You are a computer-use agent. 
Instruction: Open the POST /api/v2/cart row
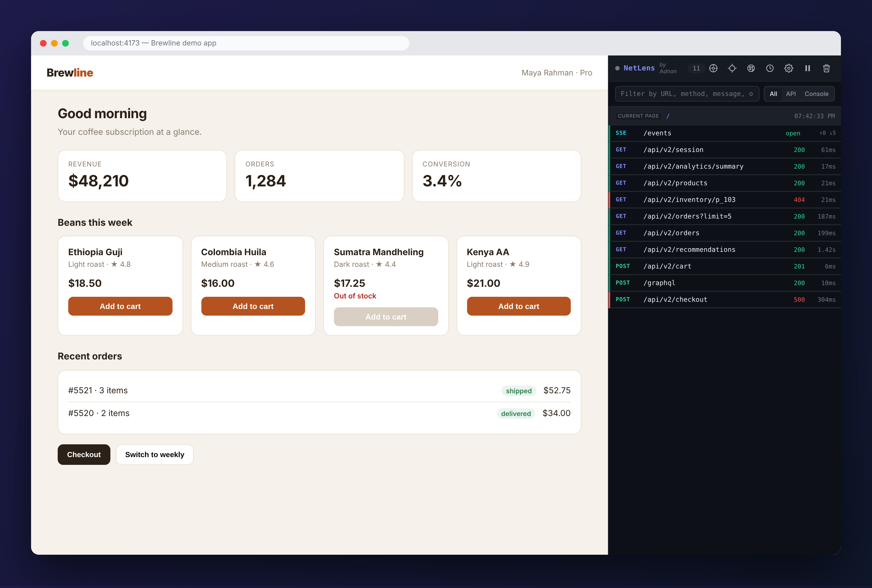[724, 266]
